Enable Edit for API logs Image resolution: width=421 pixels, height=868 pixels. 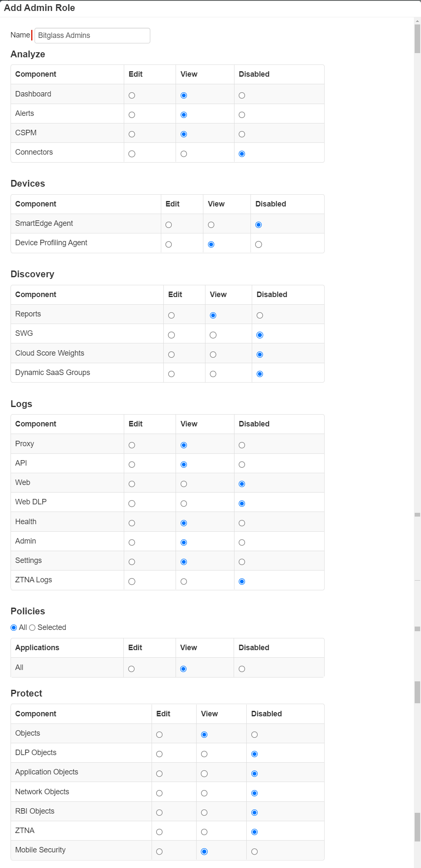(132, 464)
